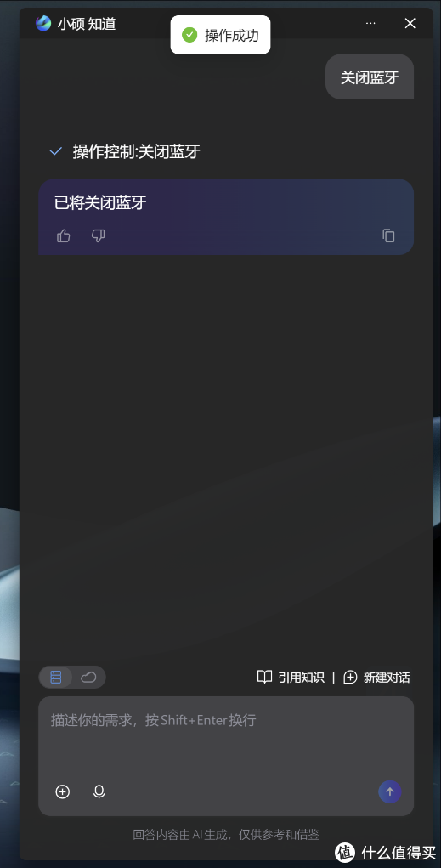Click the 已将关闭蓝牙 reply text

[100, 202]
